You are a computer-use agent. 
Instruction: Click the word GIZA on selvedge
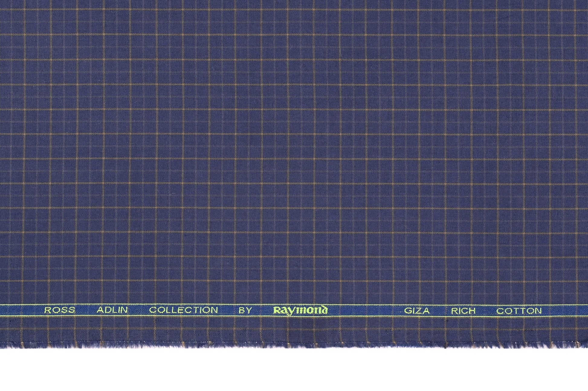(417, 311)
